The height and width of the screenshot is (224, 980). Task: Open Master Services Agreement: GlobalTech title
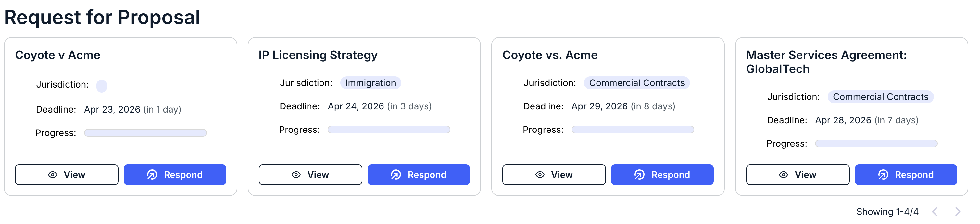[826, 62]
